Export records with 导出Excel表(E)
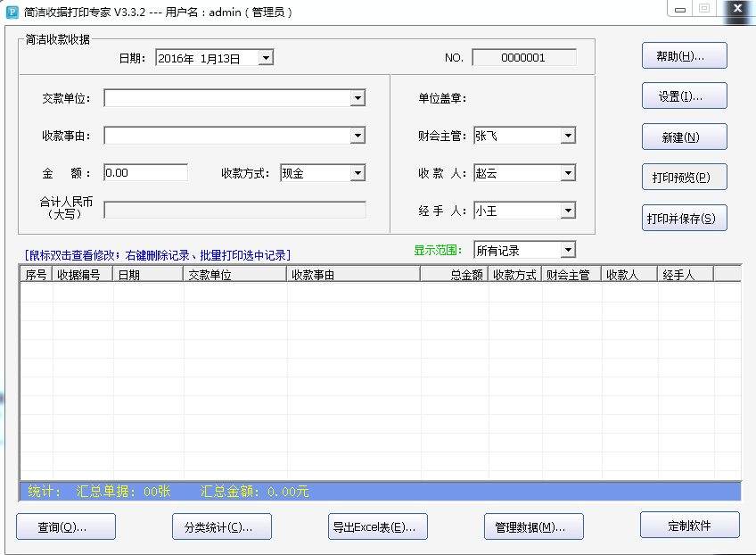Image resolution: width=756 pixels, height=555 pixels. click(x=377, y=526)
